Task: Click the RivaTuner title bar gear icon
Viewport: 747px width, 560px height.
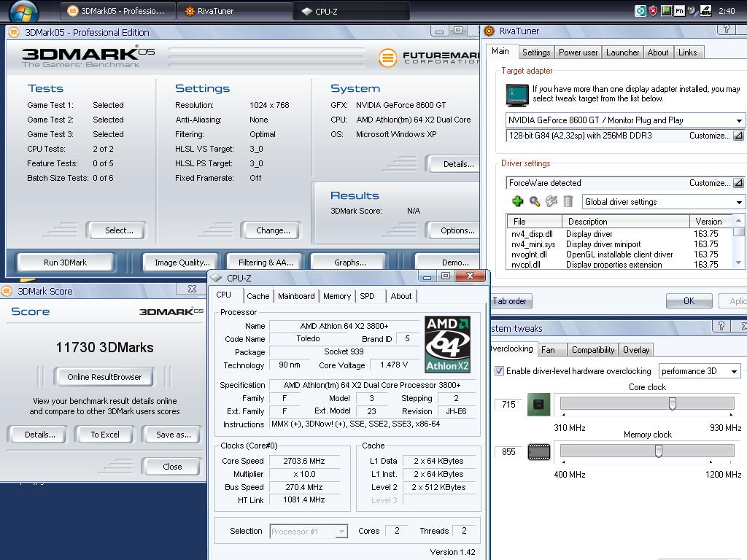Action: coord(489,31)
